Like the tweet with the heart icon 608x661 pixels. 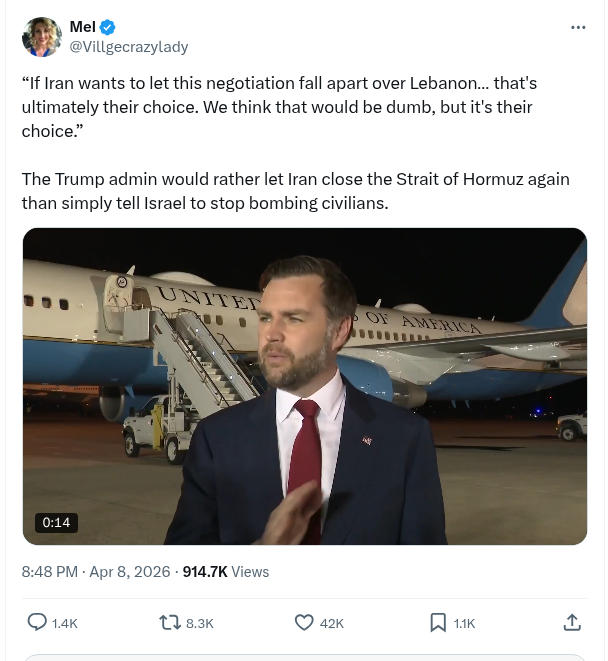[x=305, y=622]
